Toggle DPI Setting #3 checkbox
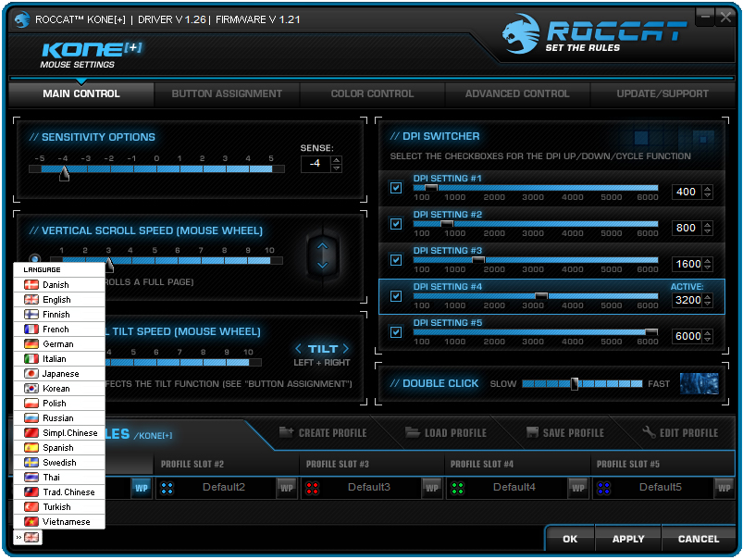This screenshot has height=560, width=743. (396, 260)
